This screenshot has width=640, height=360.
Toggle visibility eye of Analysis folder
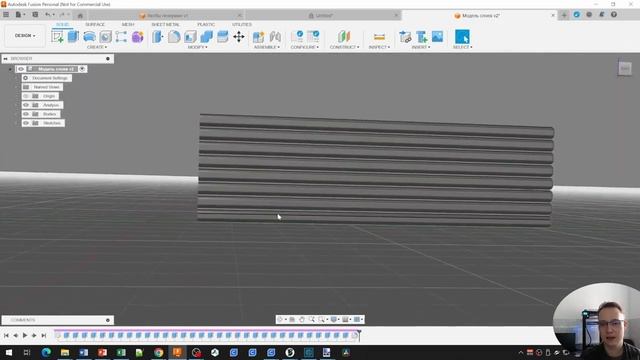pos(26,105)
